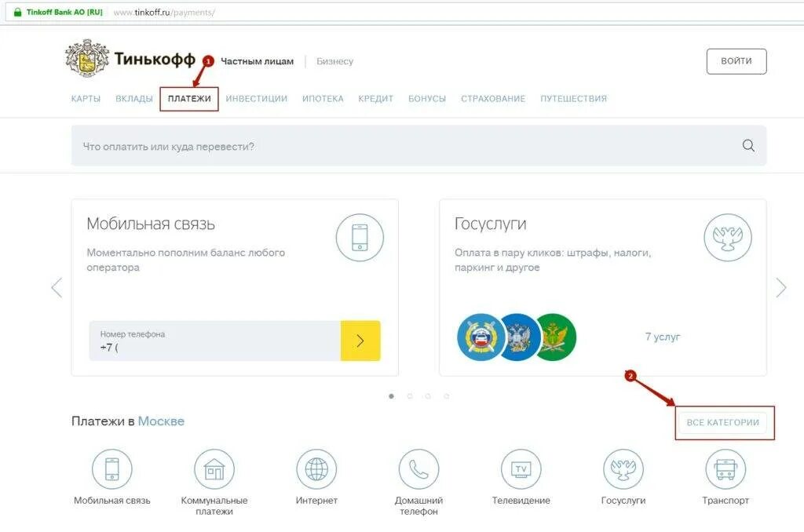Switch to Частным лицам section

pyautogui.click(x=257, y=61)
